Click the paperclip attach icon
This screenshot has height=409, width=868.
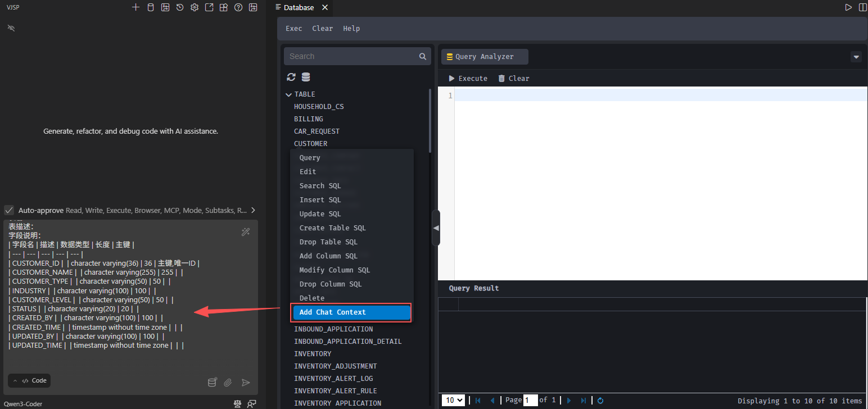[228, 383]
